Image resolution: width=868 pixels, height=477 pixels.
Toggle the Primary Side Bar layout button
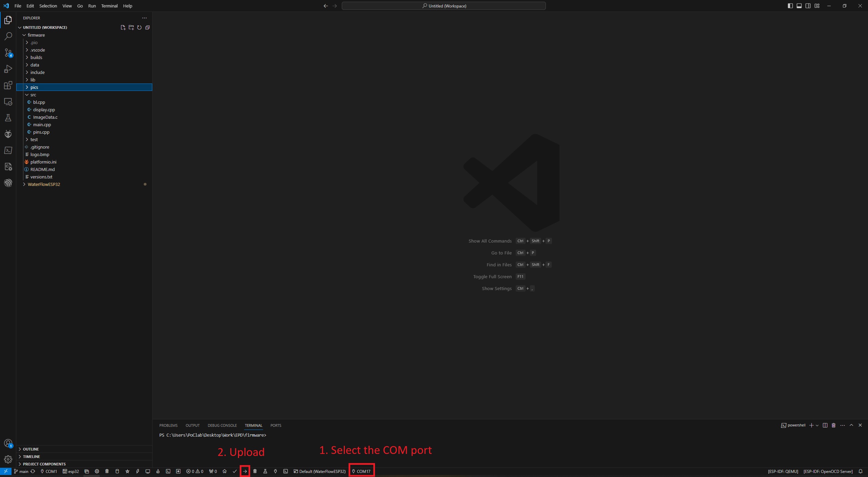pyautogui.click(x=790, y=6)
